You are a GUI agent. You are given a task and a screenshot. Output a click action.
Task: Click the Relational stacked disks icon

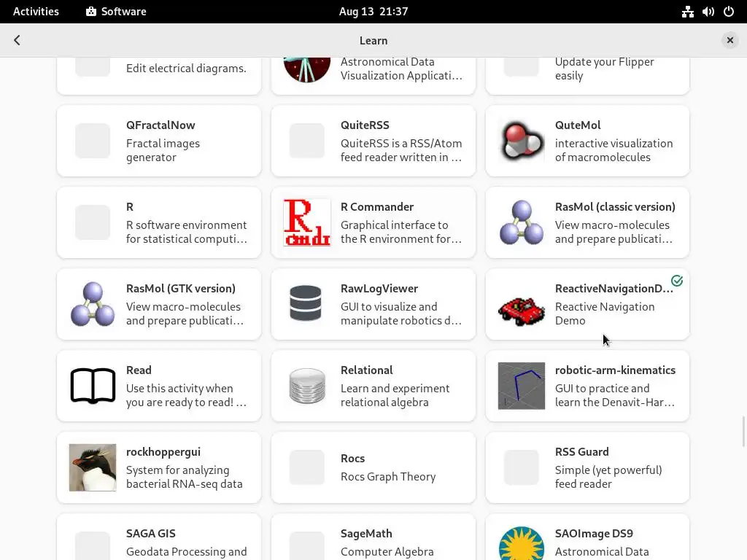tap(307, 386)
